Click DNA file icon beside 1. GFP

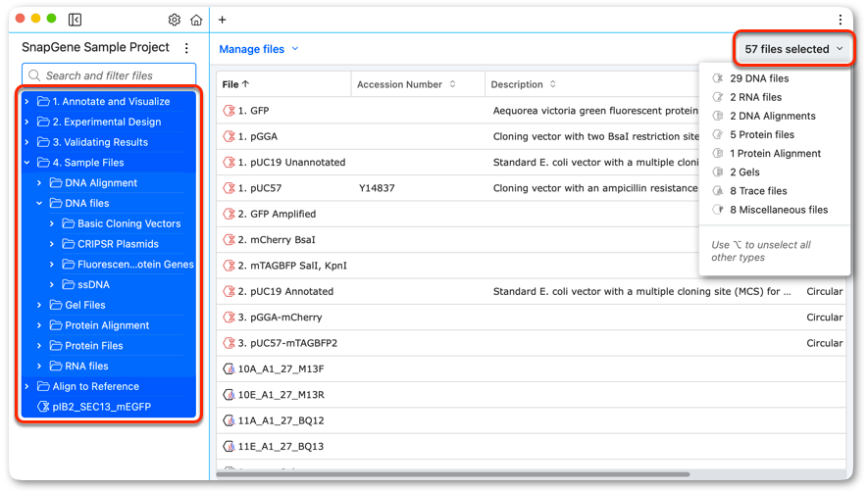[229, 111]
